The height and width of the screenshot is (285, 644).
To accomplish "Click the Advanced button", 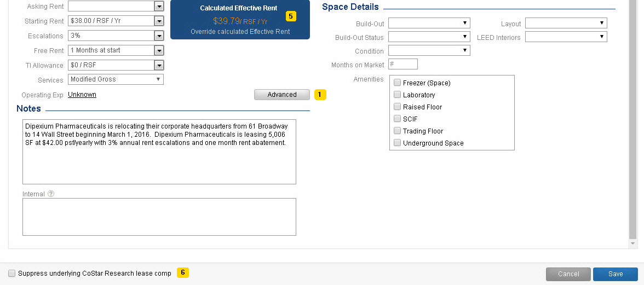I will click(x=281, y=95).
